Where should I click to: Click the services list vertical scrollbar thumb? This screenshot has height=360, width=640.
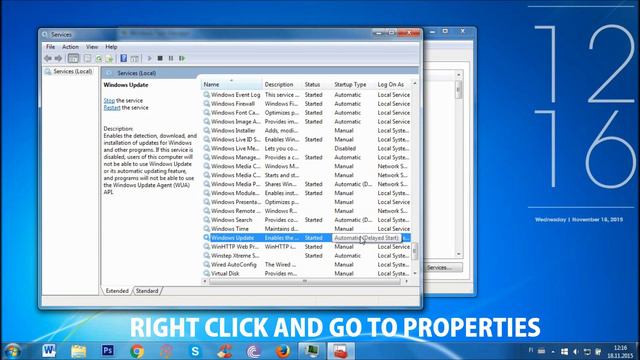pos(415,250)
